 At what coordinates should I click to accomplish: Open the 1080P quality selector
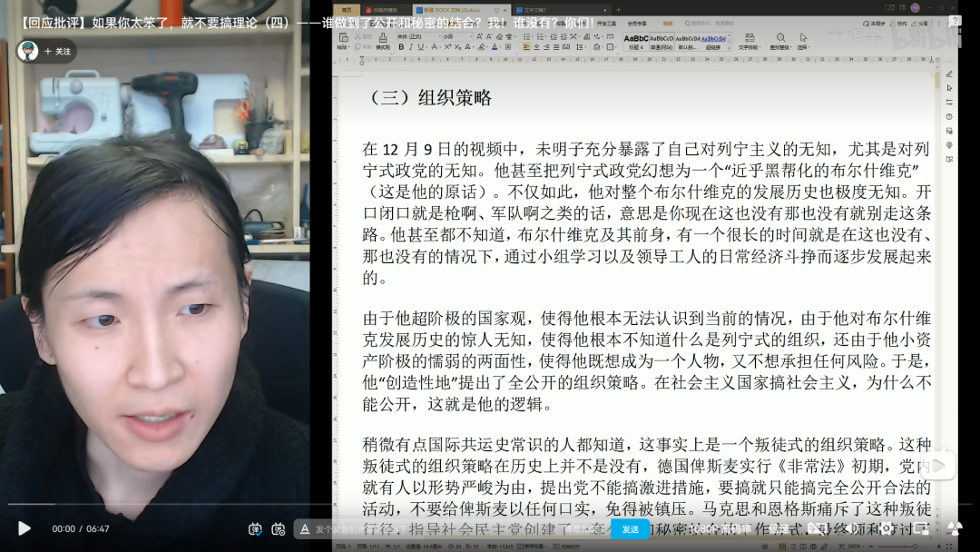coord(720,529)
